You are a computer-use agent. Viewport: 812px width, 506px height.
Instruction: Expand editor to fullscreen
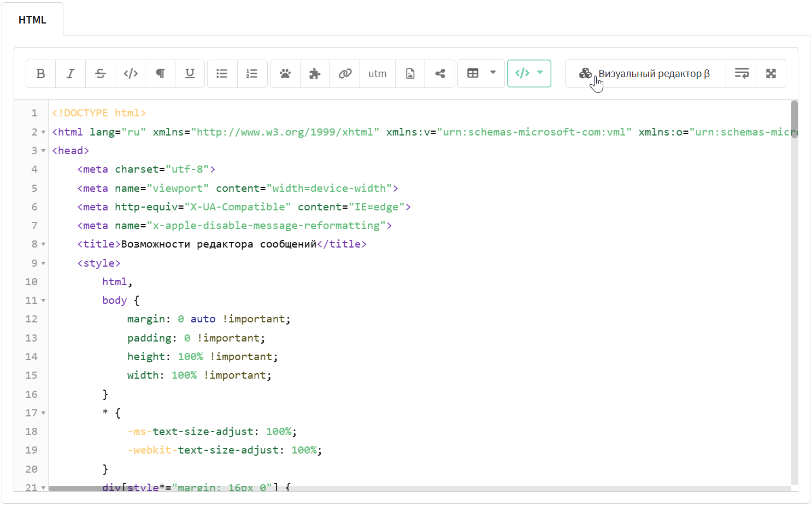click(x=771, y=74)
